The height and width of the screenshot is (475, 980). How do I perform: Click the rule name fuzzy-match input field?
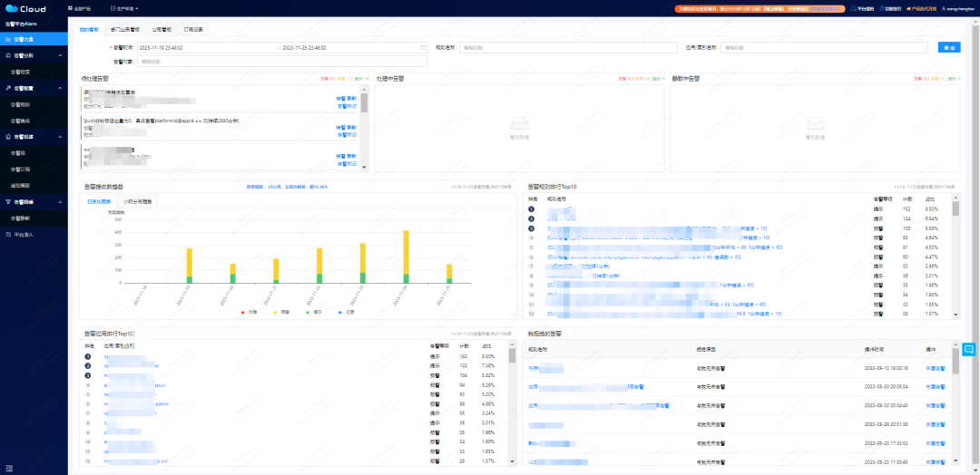tap(568, 47)
